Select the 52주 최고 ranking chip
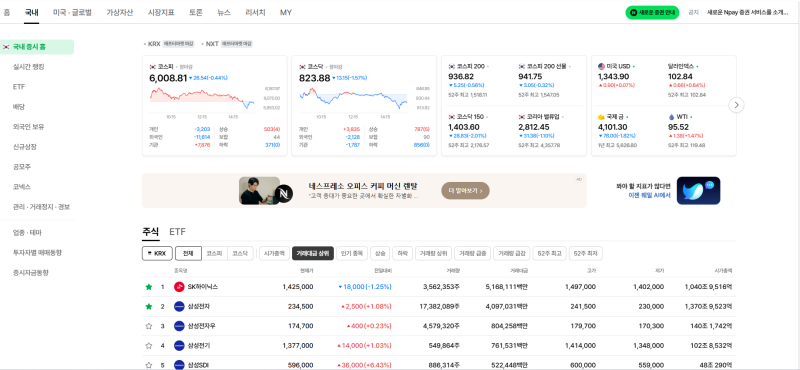 [549, 253]
